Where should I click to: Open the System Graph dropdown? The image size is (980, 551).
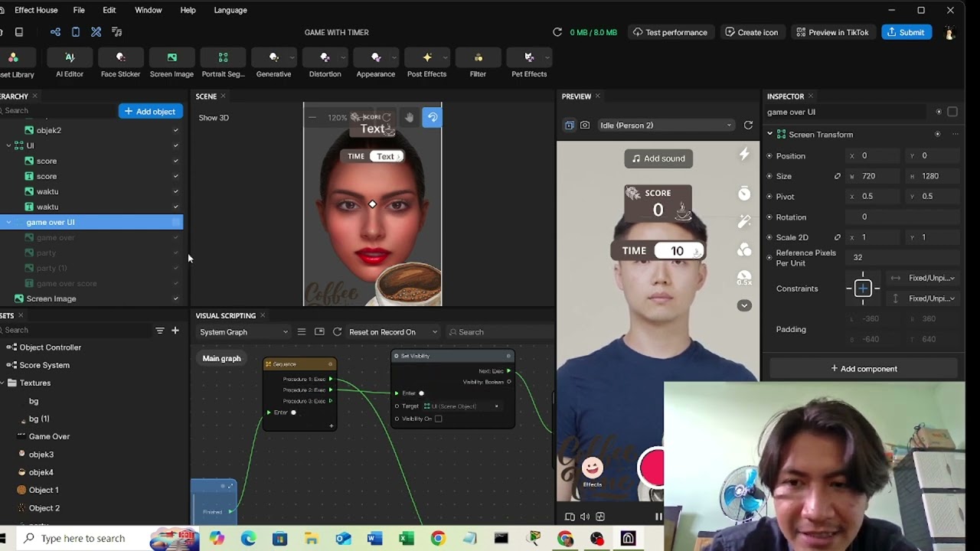(x=243, y=332)
